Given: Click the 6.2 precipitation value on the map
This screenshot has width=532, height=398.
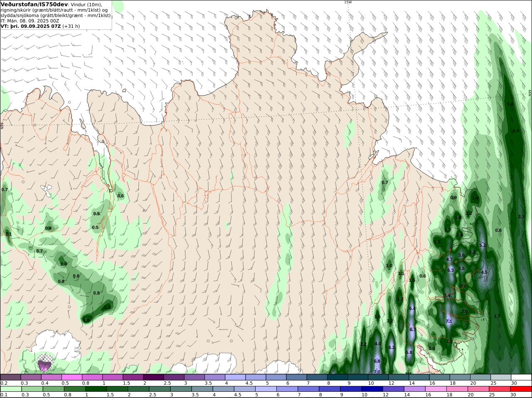Looking at the screenshot, I should (x=392, y=347).
